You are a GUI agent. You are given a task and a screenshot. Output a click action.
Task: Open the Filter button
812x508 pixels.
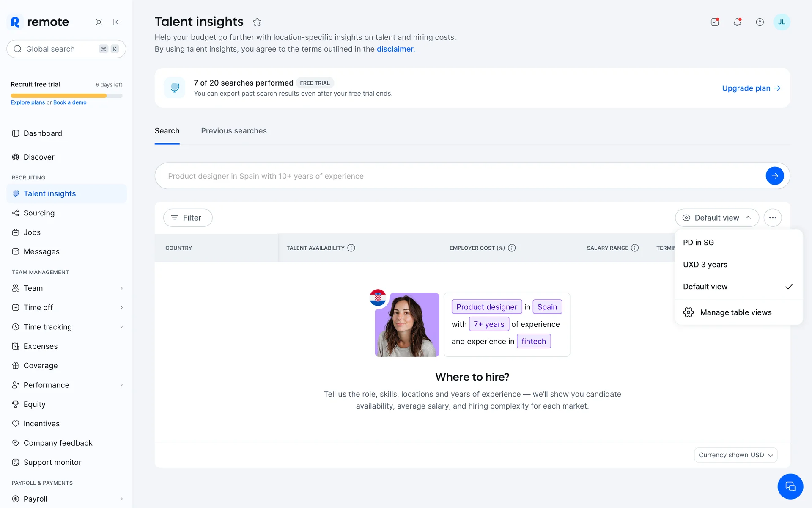(x=188, y=218)
